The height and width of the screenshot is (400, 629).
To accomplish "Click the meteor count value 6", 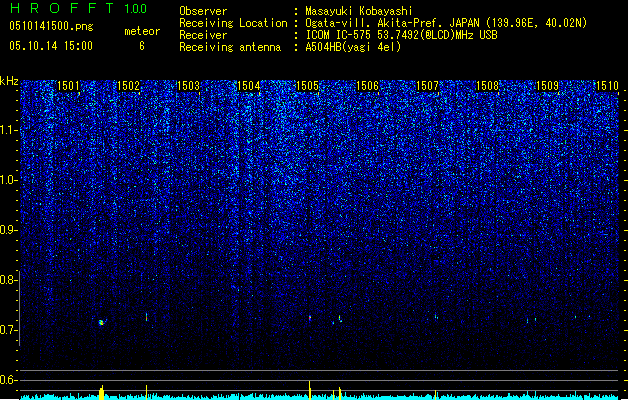I will pyautogui.click(x=142, y=46).
